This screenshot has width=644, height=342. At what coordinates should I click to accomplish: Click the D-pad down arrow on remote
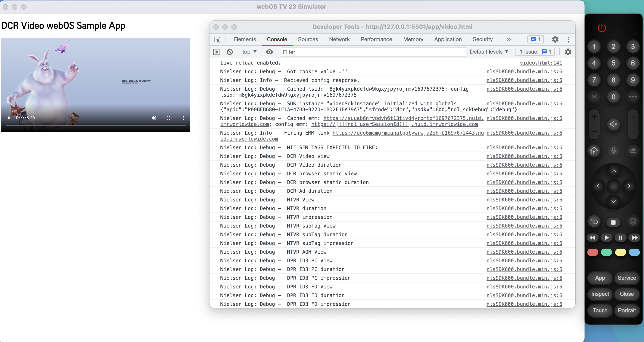pyautogui.click(x=614, y=201)
